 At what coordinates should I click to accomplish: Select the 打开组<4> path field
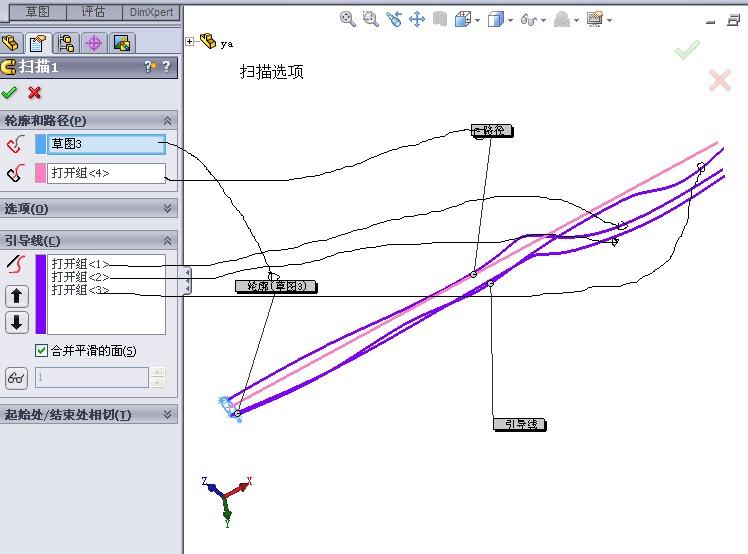pyautogui.click(x=106, y=173)
